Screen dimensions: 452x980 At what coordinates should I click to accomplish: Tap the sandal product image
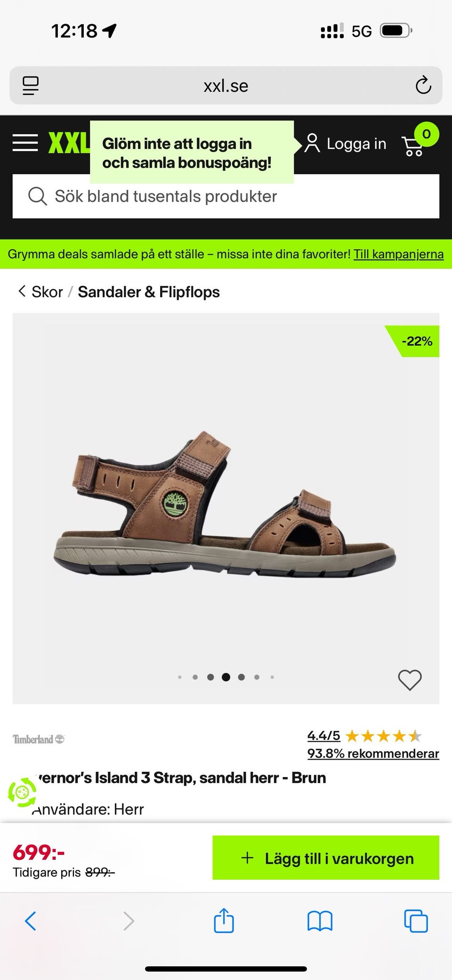[x=225, y=504]
